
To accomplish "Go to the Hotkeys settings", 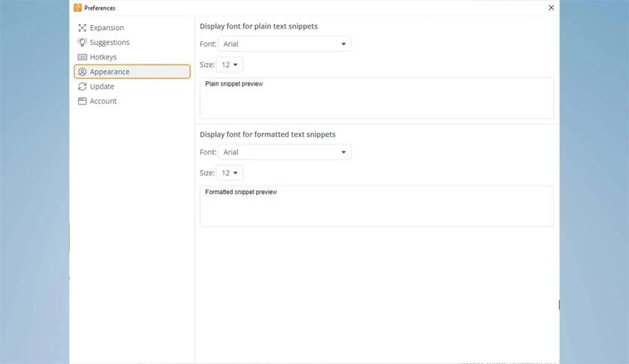I will tap(103, 57).
